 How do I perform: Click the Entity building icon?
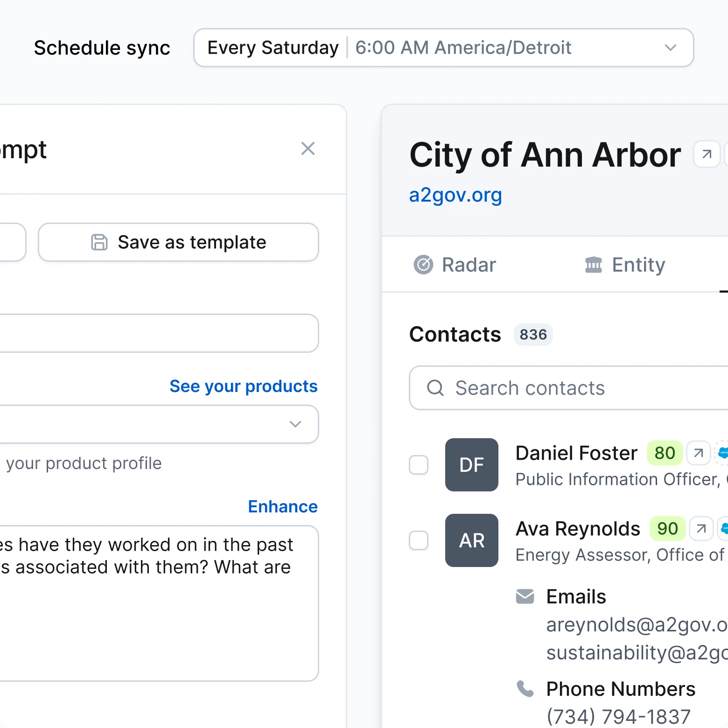coord(594,265)
